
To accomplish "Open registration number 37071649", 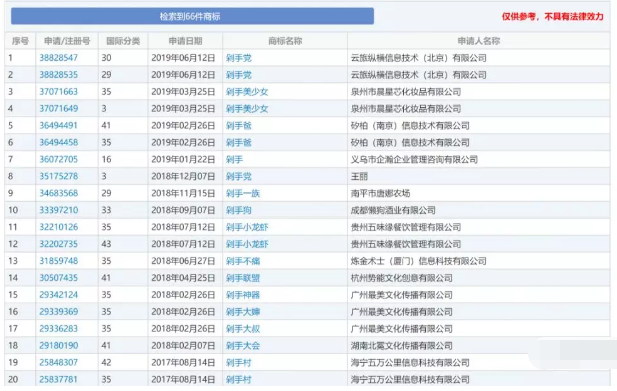I will (58, 109).
